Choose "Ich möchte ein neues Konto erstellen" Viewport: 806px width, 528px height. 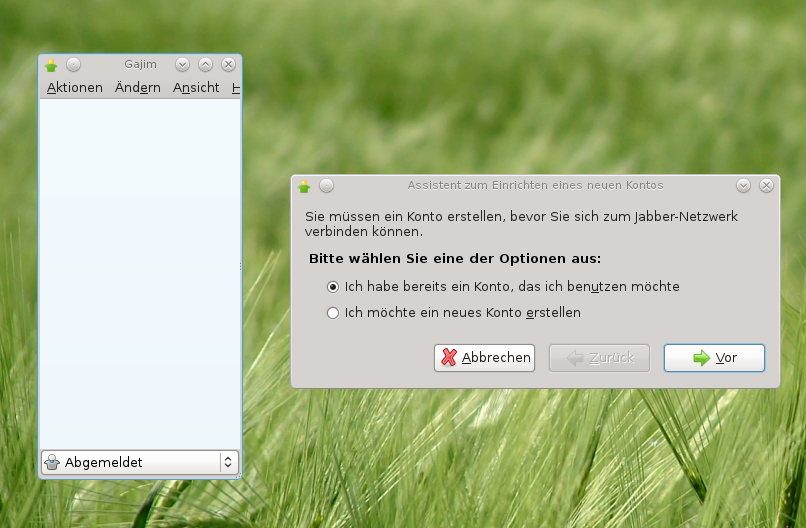[334, 313]
